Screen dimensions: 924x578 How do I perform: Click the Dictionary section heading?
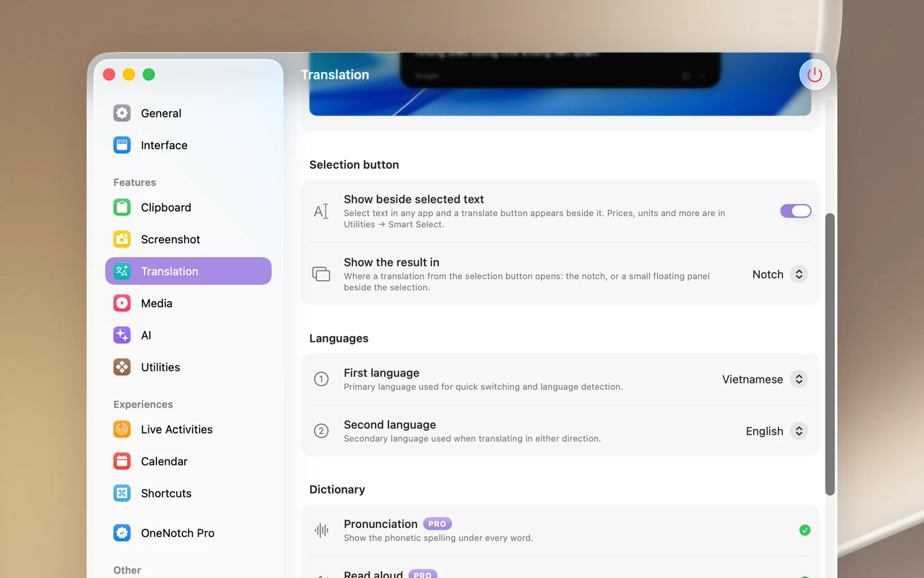(x=337, y=490)
